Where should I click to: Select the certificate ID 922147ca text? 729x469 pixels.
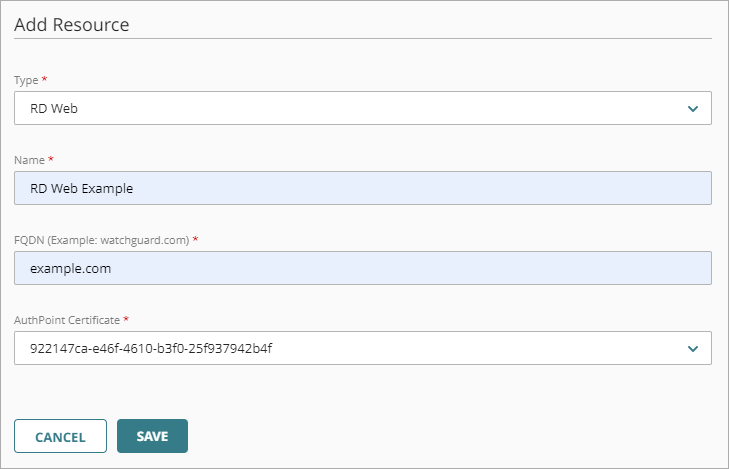[x=151, y=348]
